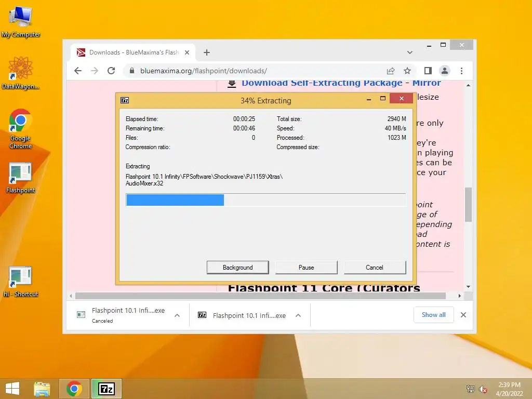The image size is (532, 399).
Task: Reload the bluemaxima page
Action: [x=111, y=71]
